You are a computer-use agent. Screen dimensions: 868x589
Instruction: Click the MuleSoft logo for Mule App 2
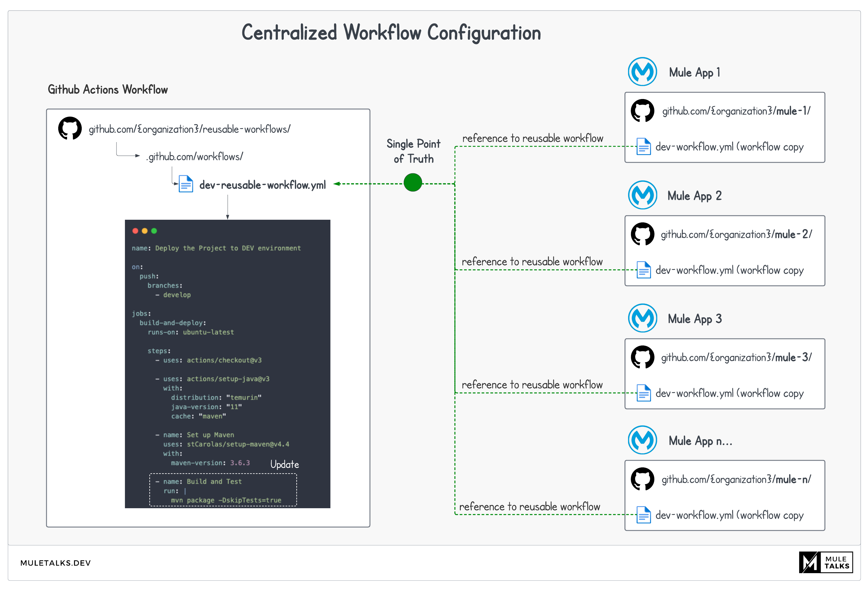(x=642, y=195)
